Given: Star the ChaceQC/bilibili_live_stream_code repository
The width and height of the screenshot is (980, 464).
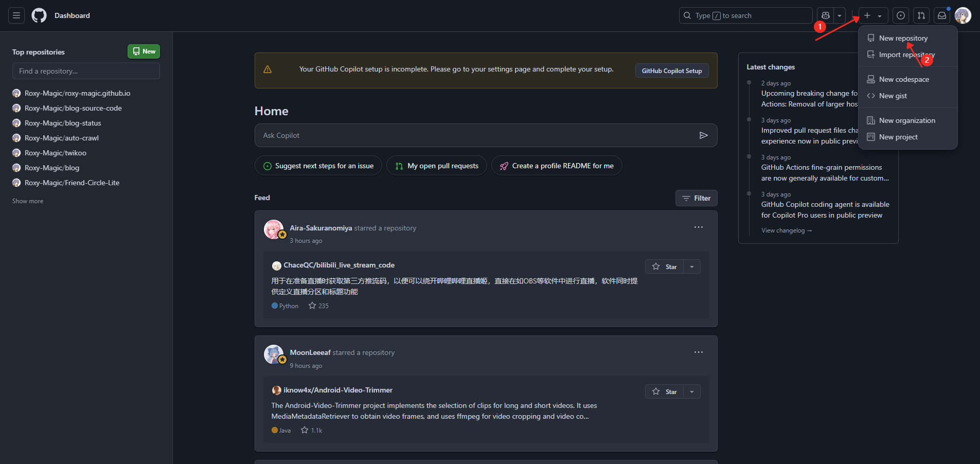Looking at the screenshot, I should (x=665, y=266).
